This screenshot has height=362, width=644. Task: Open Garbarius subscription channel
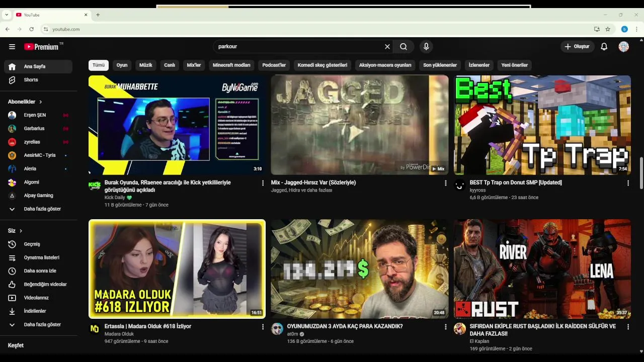pyautogui.click(x=38, y=129)
